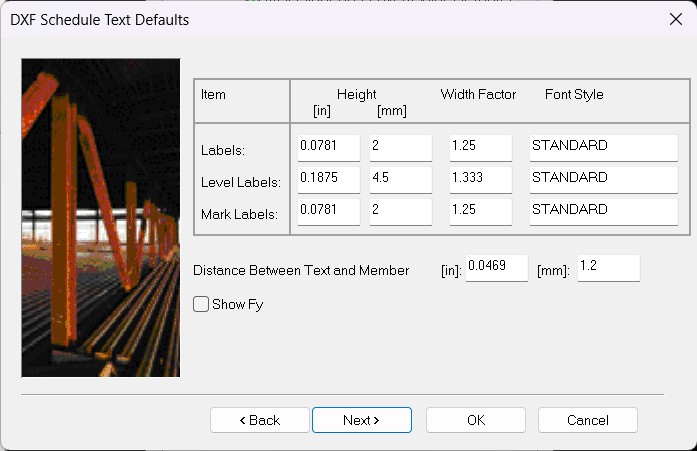Edit text-to-member distance in inches
This screenshot has width=697, height=451.
pos(496,268)
